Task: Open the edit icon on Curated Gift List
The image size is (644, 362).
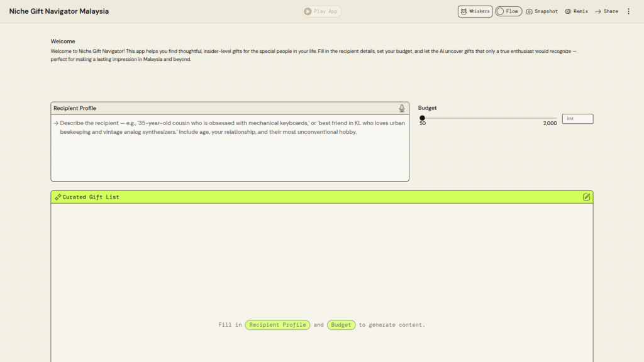Action: (x=586, y=197)
